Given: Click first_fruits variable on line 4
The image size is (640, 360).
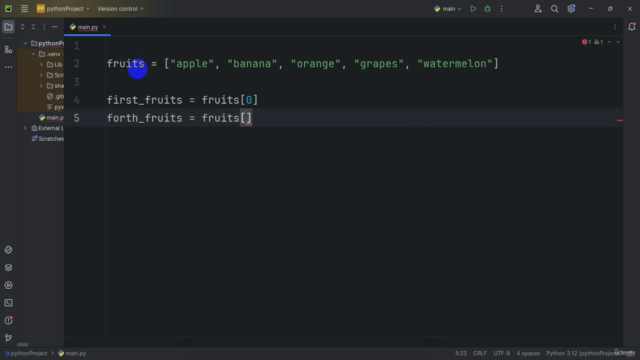Looking at the screenshot, I should 144,100.
